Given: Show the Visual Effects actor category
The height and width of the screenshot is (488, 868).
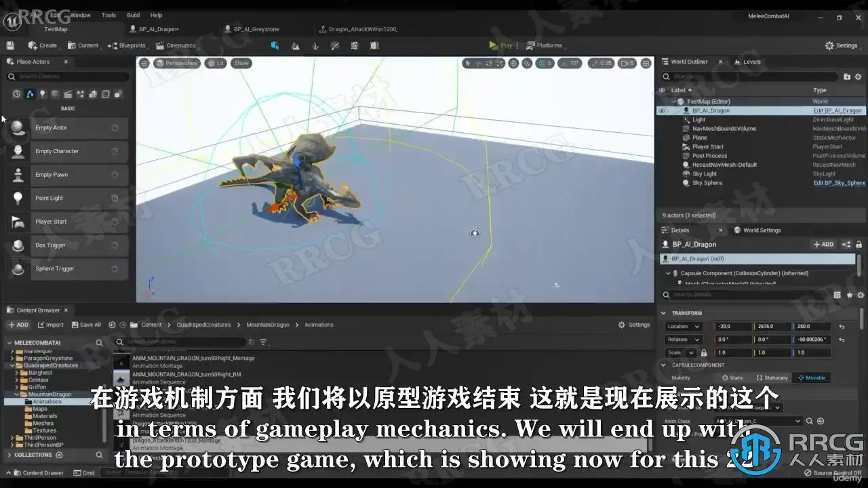Looking at the screenshot, I should pyautogui.click(x=80, y=94).
